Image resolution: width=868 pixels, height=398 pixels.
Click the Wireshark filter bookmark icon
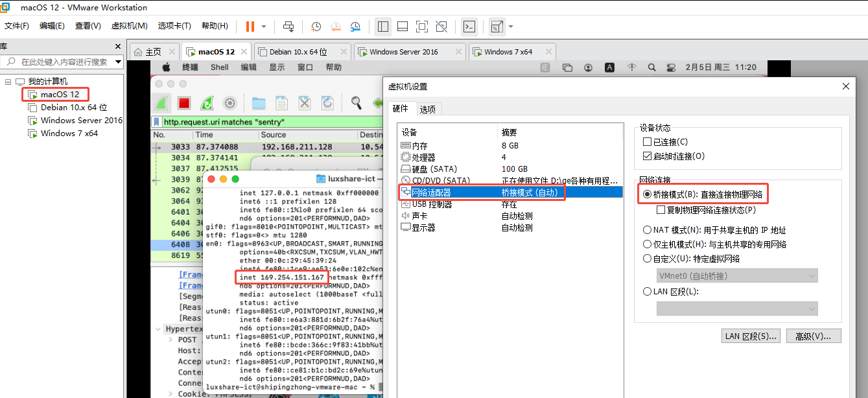click(x=156, y=122)
